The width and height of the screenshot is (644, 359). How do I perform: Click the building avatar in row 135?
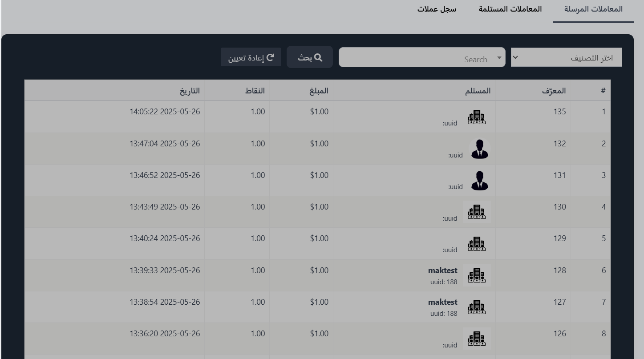coord(477,117)
